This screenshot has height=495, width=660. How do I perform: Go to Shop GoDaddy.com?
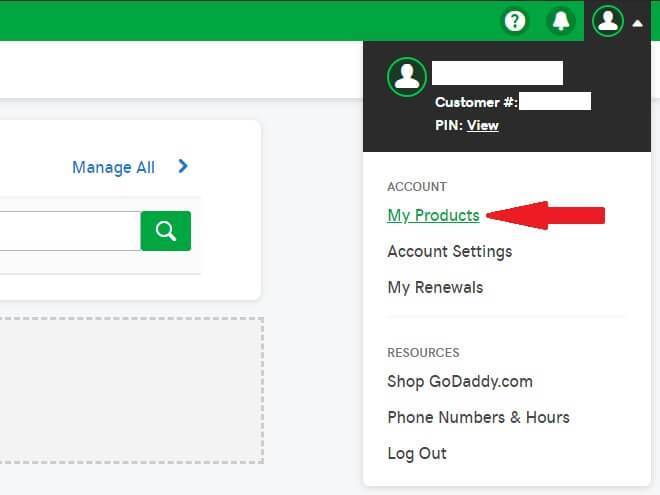click(x=460, y=381)
